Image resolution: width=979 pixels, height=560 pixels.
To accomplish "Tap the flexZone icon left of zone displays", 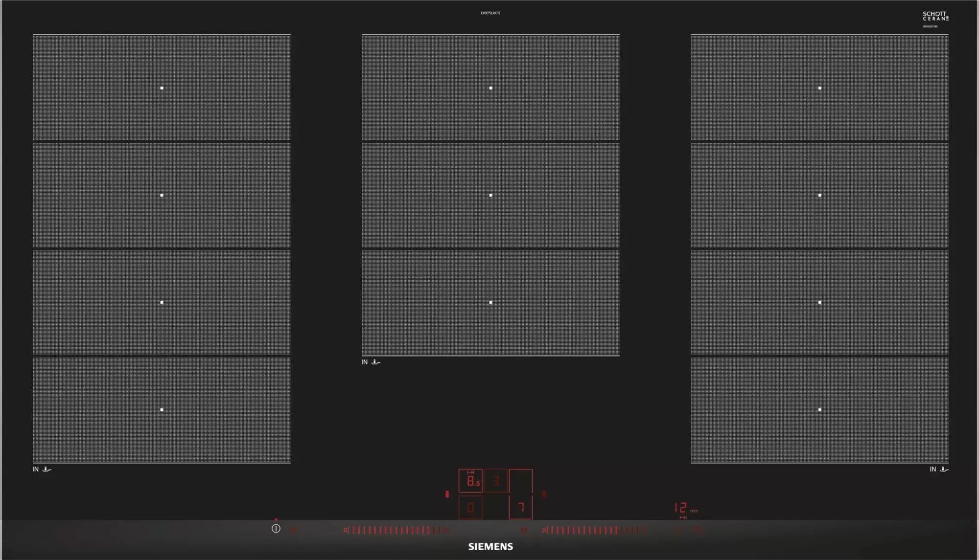I will (447, 494).
